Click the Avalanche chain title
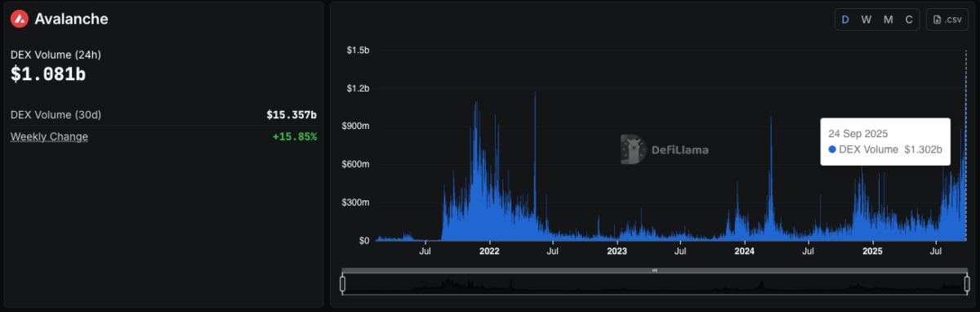Viewport: 980px width, 312px height. click(x=71, y=19)
